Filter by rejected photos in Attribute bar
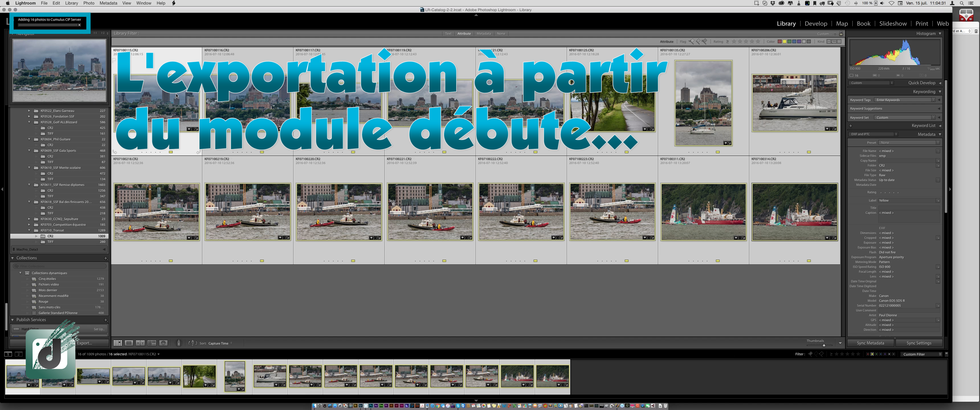Image resolution: width=980 pixels, height=410 pixels. (704, 42)
